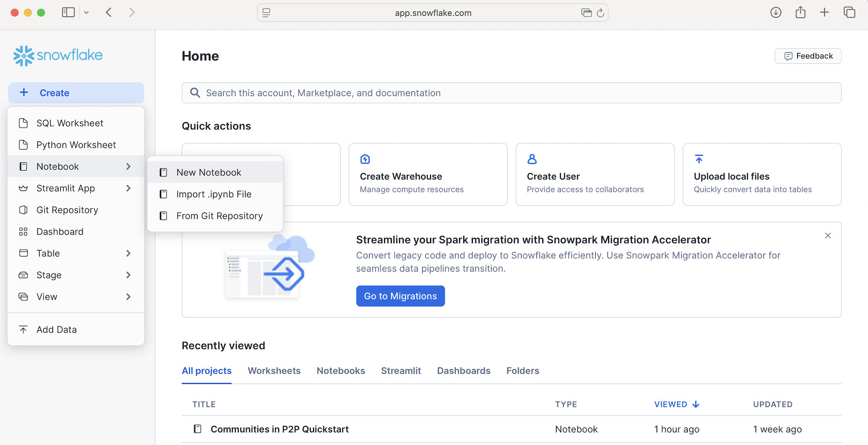
Task: Switch to the Worksheets tab
Action: pos(274,370)
